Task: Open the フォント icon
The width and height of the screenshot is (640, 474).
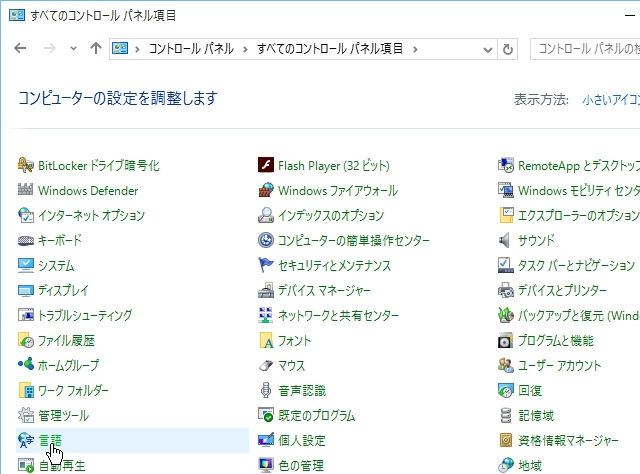Action: pyautogui.click(x=266, y=340)
